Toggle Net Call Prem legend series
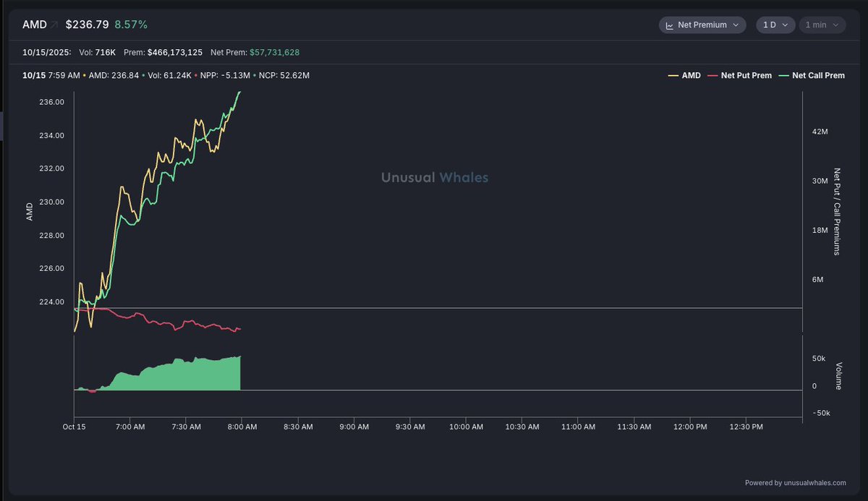This screenshot has width=868, height=501. (818, 75)
